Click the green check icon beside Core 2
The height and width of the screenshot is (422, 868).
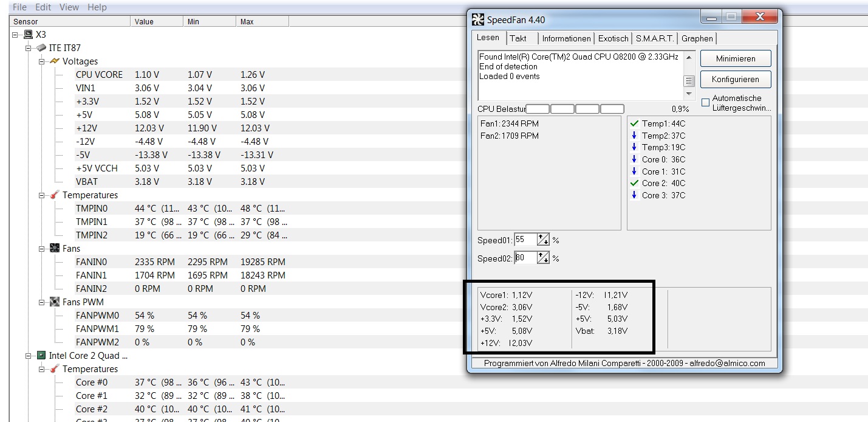pyautogui.click(x=635, y=183)
